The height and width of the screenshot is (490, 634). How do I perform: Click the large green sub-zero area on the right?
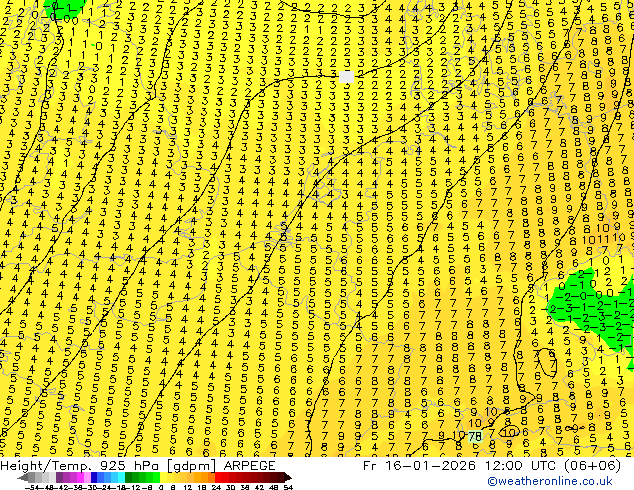tap(590, 311)
